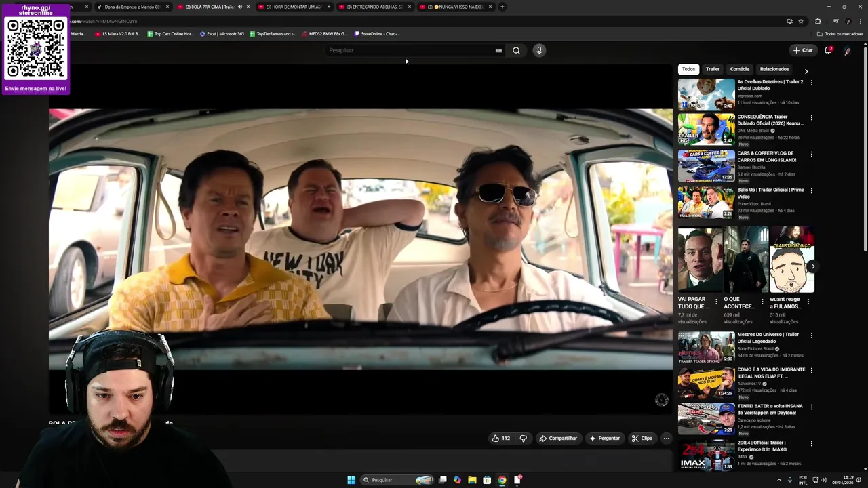Switch to Dona da Empresa e Marido tab

click(133, 7)
